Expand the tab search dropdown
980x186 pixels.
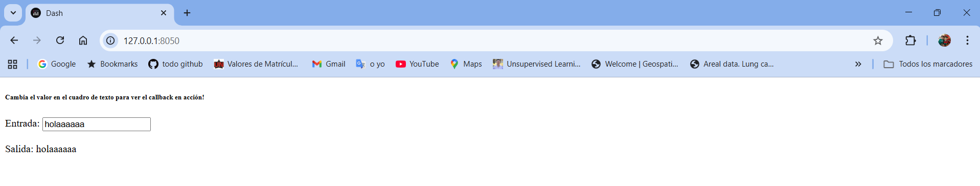pyautogui.click(x=13, y=13)
